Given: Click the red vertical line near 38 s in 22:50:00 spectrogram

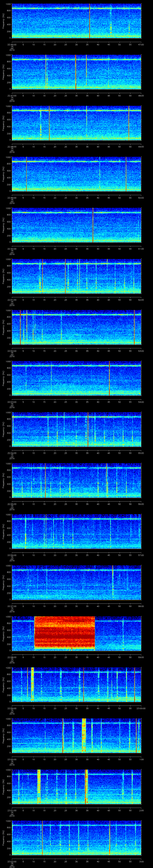Looking at the screenshot, I should 93,225.
